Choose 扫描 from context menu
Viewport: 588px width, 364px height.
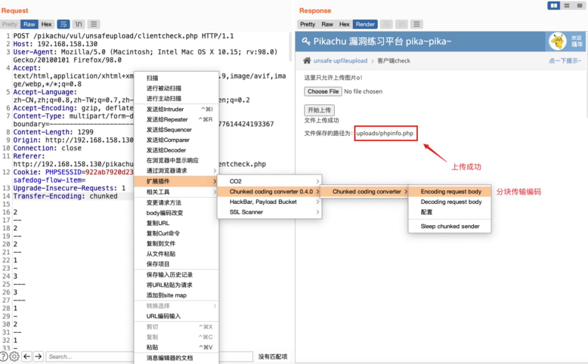pyautogui.click(x=176, y=78)
